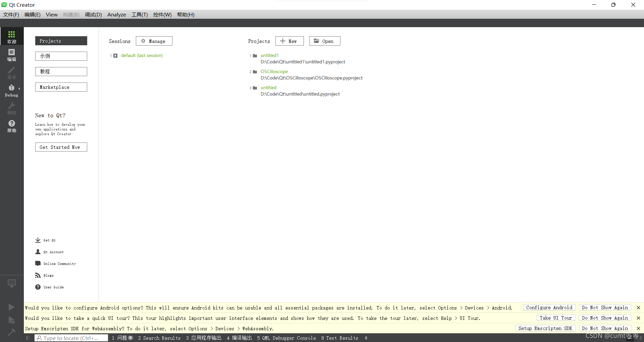Open the 1 问题 (Issues) output pane
Screen dimensions: 644x342
click(122, 338)
